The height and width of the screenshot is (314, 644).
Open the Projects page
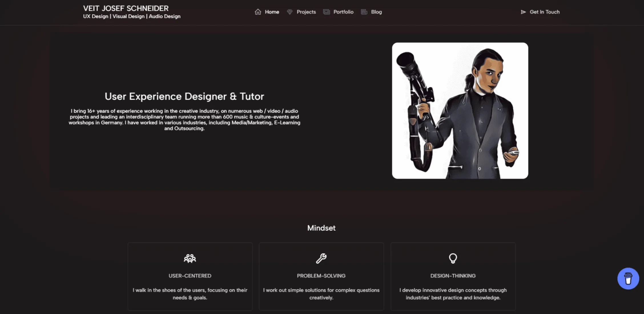pyautogui.click(x=306, y=12)
